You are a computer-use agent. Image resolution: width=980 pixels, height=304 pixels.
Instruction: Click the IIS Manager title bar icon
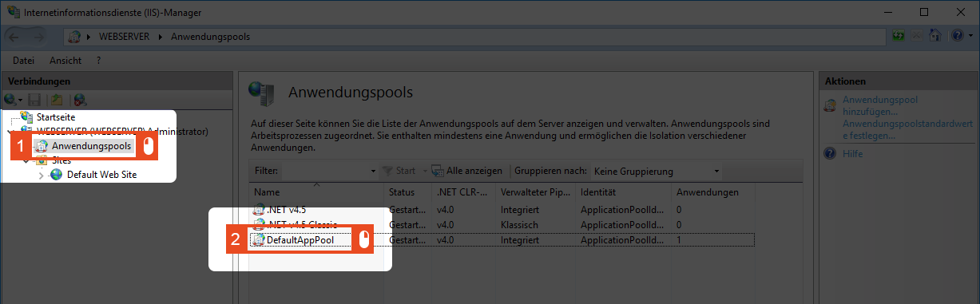pyautogui.click(x=14, y=12)
